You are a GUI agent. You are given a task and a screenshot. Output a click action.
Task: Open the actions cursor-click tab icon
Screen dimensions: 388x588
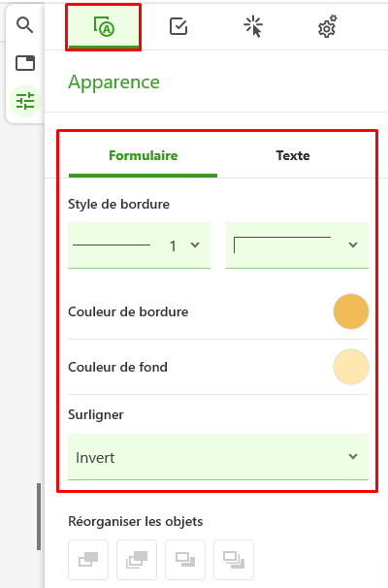coord(253,26)
